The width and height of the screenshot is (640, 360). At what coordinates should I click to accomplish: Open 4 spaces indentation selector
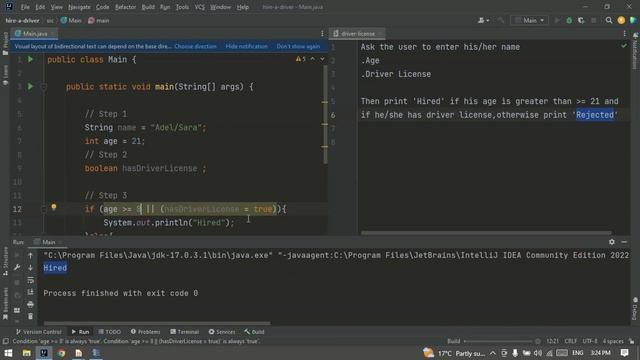tap(613, 341)
